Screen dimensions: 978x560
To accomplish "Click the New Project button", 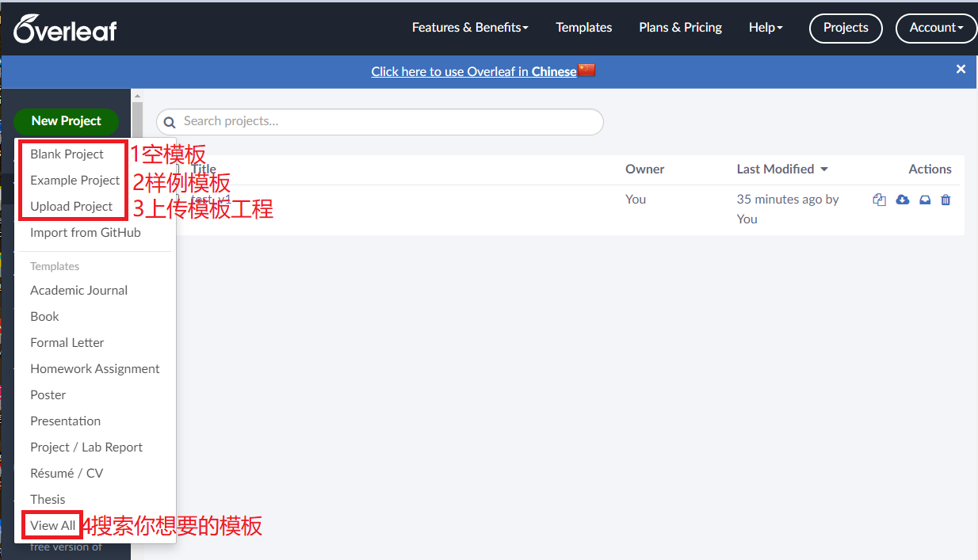I will point(66,121).
